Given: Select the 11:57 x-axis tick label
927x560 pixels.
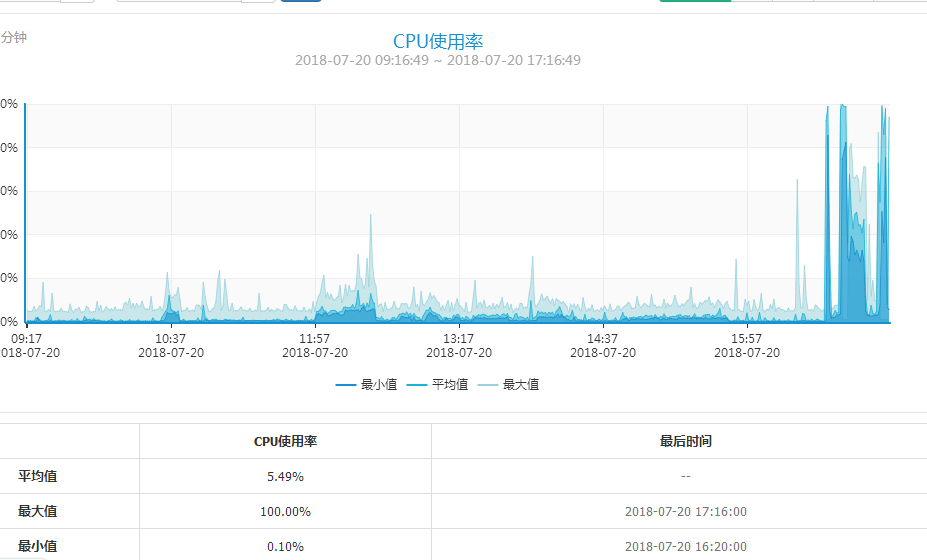Looking at the screenshot, I should click(315, 339).
